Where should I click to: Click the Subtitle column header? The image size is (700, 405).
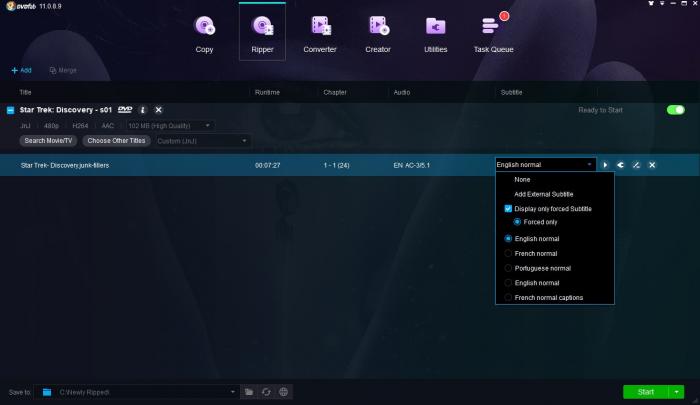[x=511, y=92]
